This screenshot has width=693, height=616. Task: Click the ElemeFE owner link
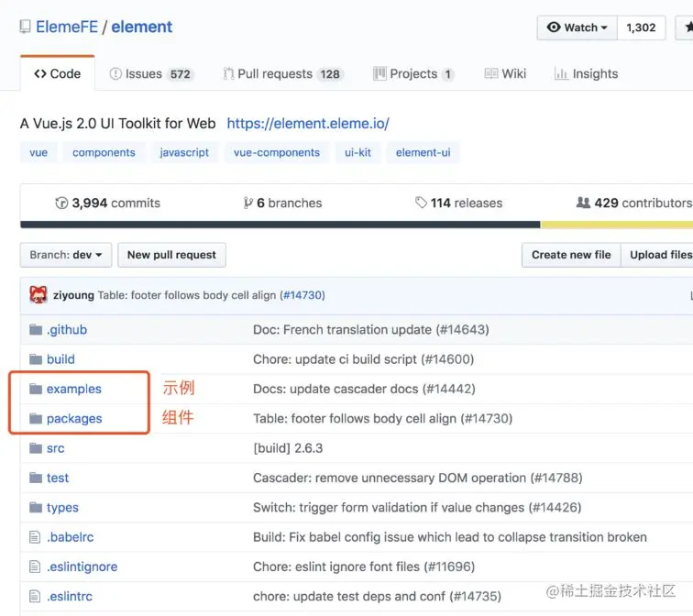coord(67,27)
